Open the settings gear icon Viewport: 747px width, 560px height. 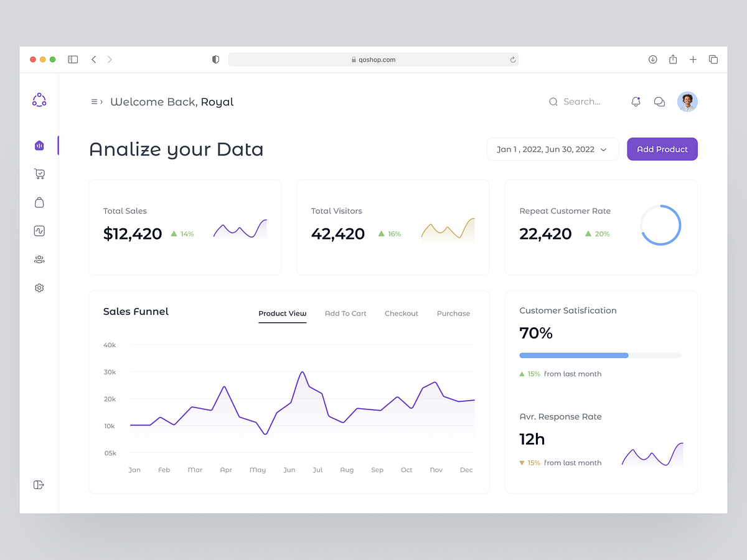(39, 287)
